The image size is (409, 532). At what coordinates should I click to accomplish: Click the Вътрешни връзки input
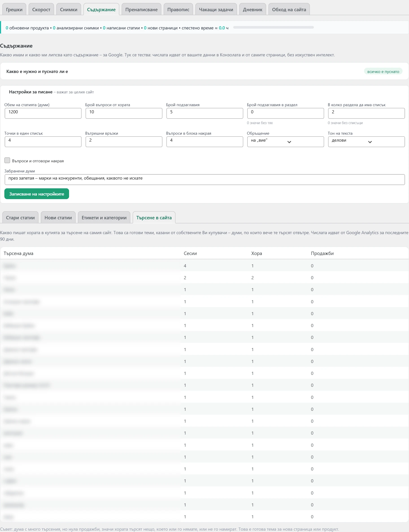tap(124, 141)
